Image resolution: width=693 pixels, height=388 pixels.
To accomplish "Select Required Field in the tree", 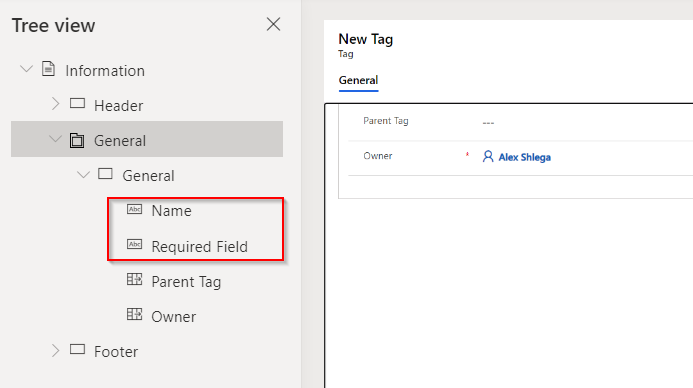I will (199, 247).
